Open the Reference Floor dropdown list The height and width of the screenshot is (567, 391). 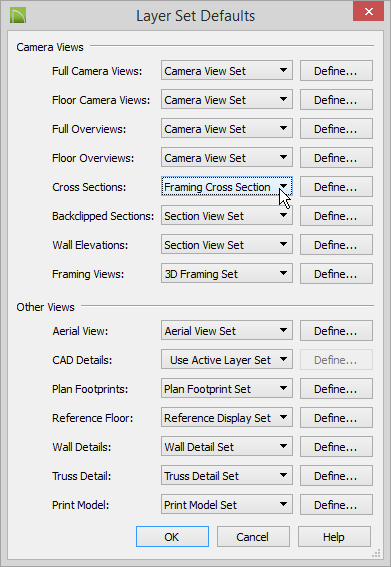tap(227, 418)
